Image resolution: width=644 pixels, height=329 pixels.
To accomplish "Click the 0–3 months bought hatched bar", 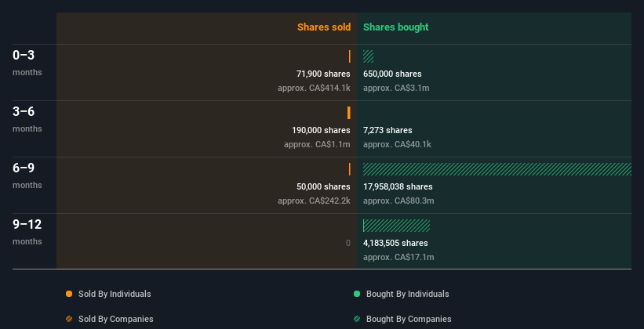I will [x=369, y=56].
